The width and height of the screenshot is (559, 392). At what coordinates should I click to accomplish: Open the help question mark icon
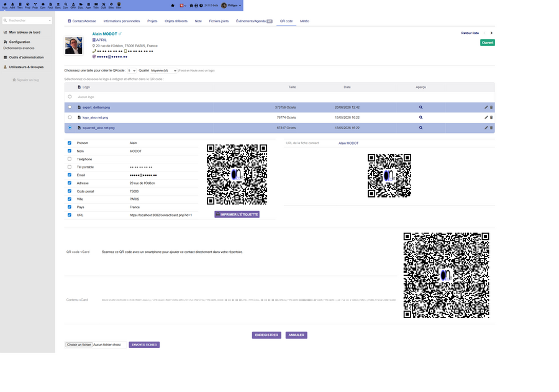[201, 6]
